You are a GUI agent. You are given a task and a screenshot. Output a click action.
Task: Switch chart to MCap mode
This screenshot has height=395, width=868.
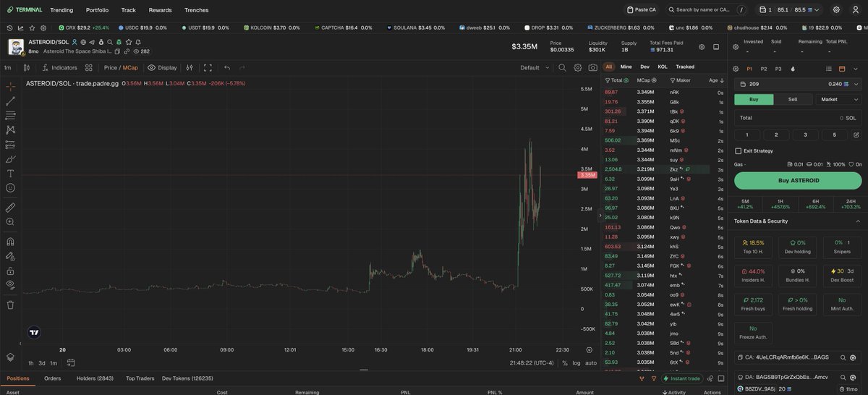[130, 67]
